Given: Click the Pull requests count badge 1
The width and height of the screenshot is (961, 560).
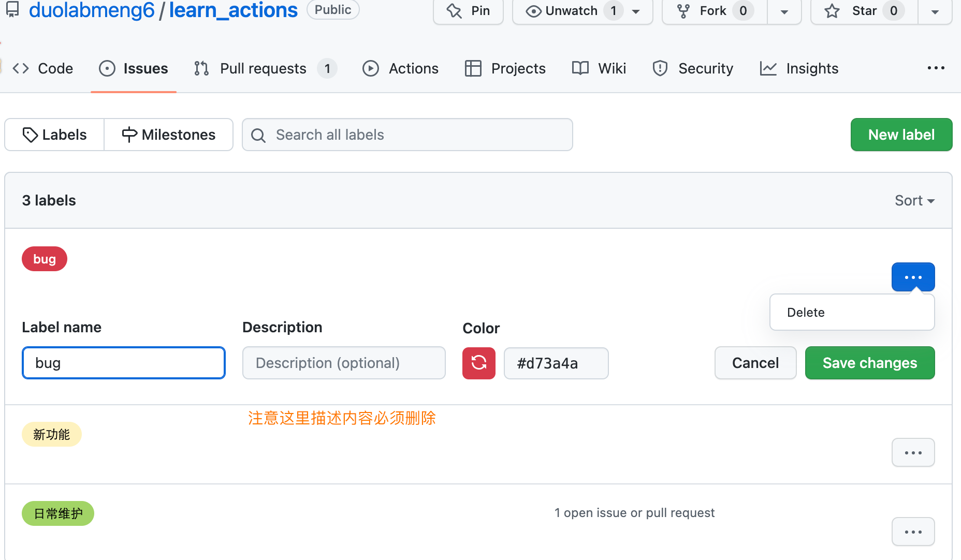Looking at the screenshot, I should click(327, 68).
